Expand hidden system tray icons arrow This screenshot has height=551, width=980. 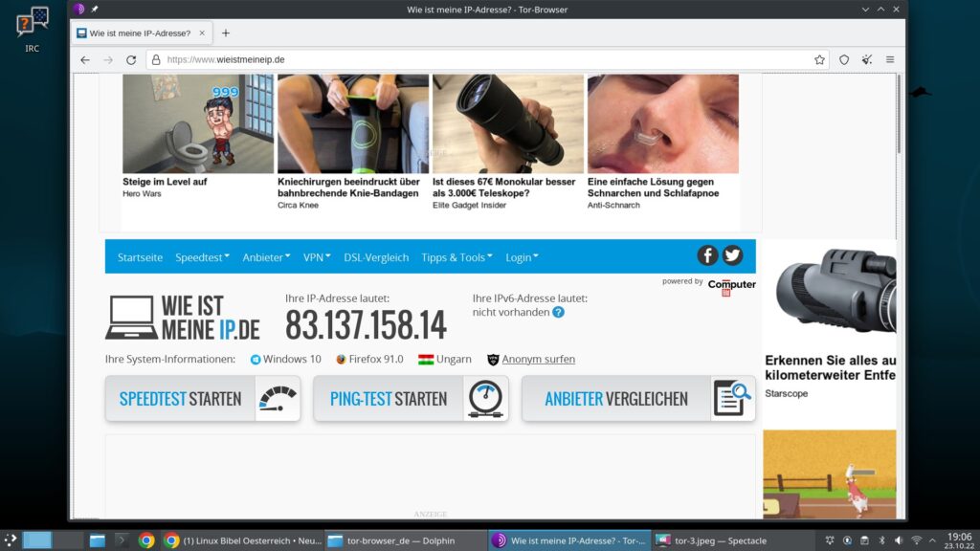pyautogui.click(x=932, y=540)
